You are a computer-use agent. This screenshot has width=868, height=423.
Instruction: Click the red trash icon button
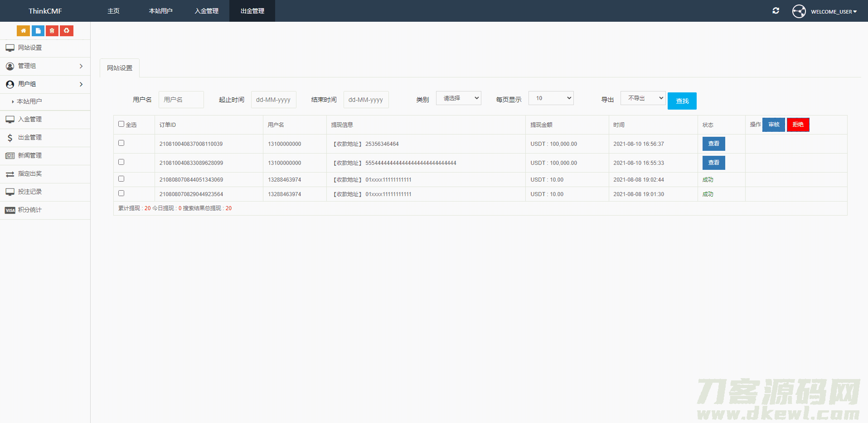point(52,31)
